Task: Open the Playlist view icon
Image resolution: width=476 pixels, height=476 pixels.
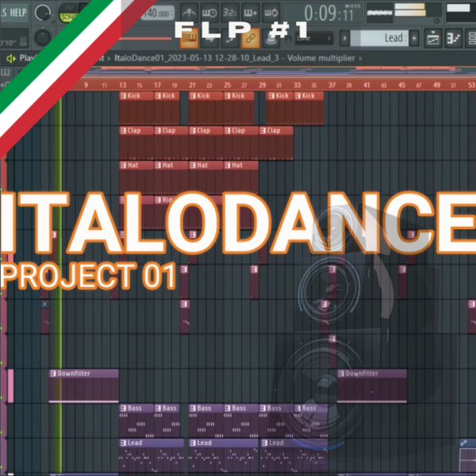Action: pos(433,38)
